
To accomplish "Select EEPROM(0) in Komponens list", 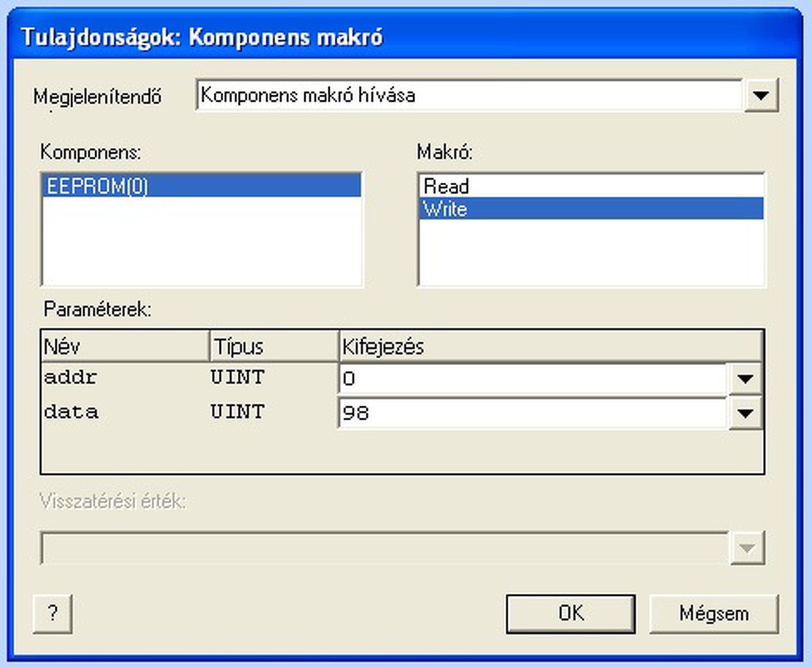I will click(x=201, y=186).
